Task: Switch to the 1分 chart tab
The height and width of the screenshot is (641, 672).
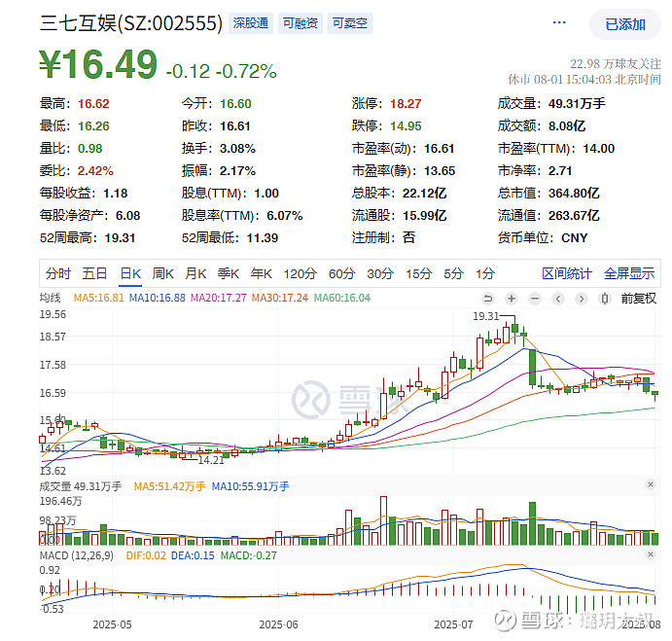Action: point(485,273)
